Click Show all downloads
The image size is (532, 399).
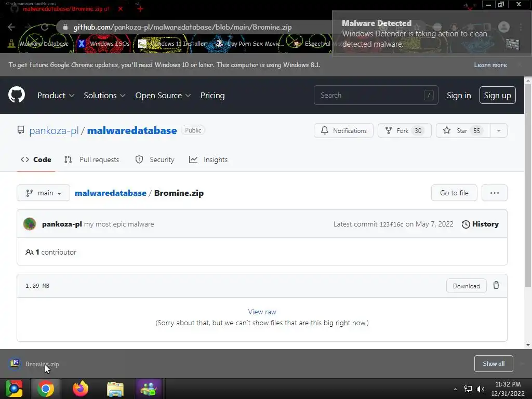494,364
